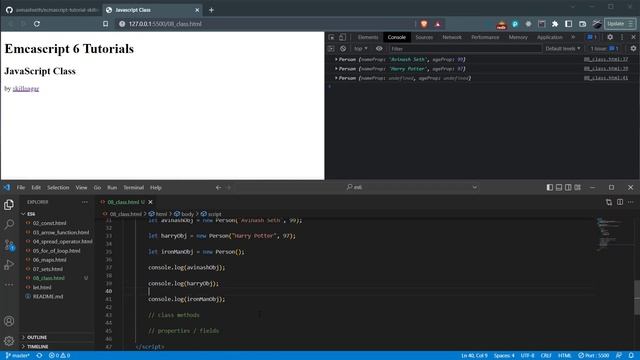Switch to the DevTools Network tab

coord(452,37)
